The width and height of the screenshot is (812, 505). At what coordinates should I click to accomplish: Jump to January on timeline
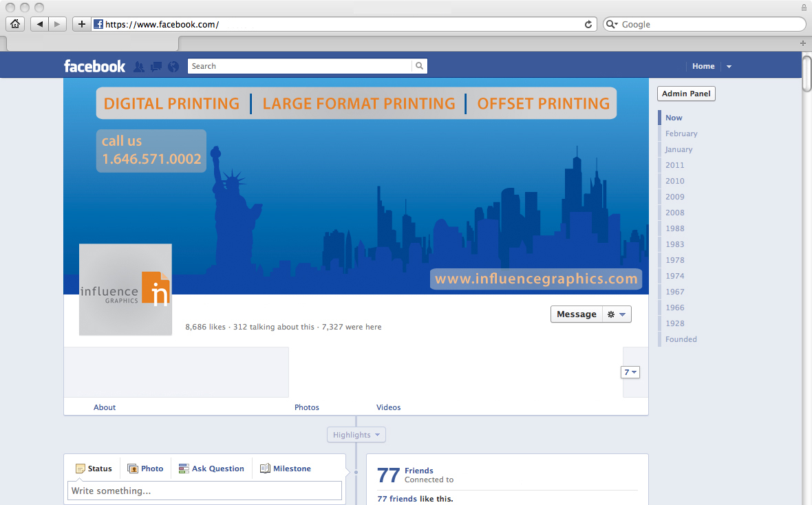point(679,149)
